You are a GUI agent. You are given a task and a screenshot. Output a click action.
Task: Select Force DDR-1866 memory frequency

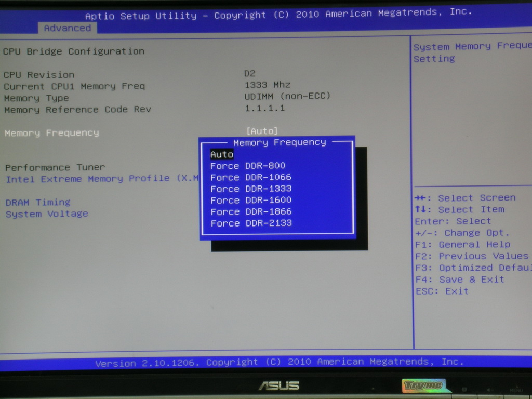pos(251,212)
